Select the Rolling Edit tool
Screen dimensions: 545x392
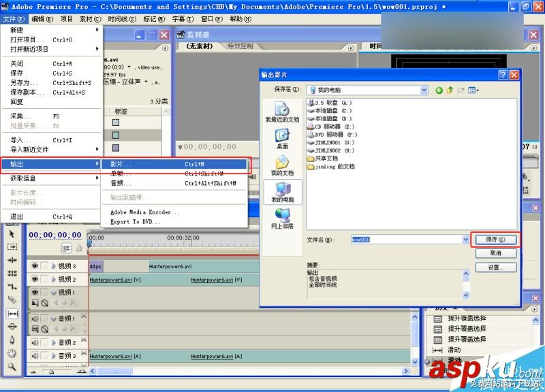pyautogui.click(x=12, y=274)
